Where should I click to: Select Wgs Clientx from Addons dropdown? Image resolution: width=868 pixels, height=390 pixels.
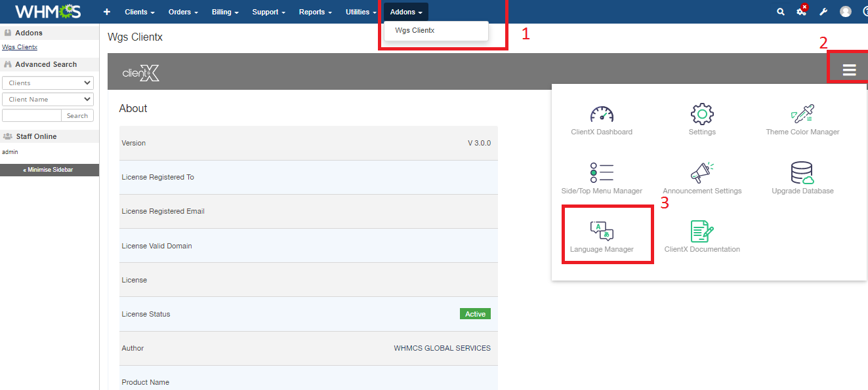(x=415, y=30)
